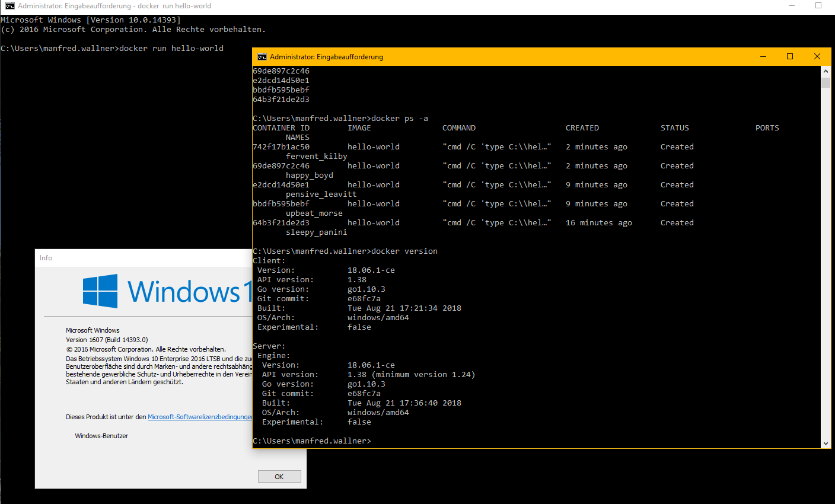Image resolution: width=835 pixels, height=504 pixels.
Task: Click container ID bbdfb595bebf in the ps table row
Action: 281,204
